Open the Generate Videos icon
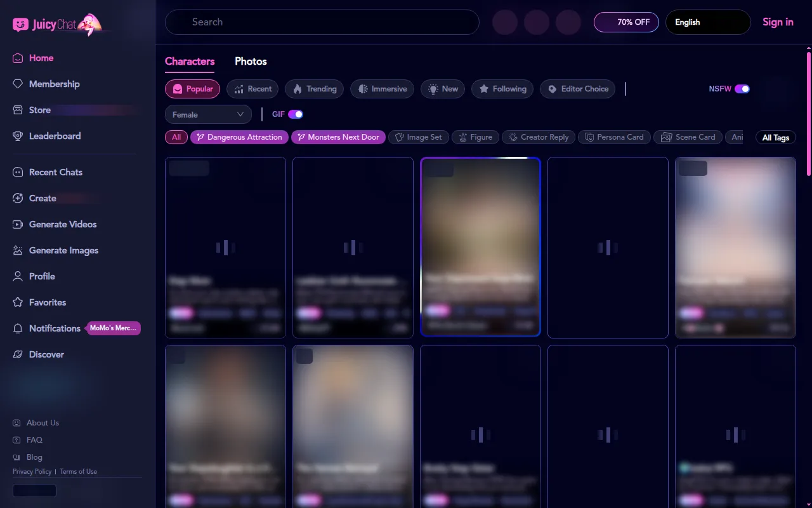812x508 pixels. (x=18, y=224)
